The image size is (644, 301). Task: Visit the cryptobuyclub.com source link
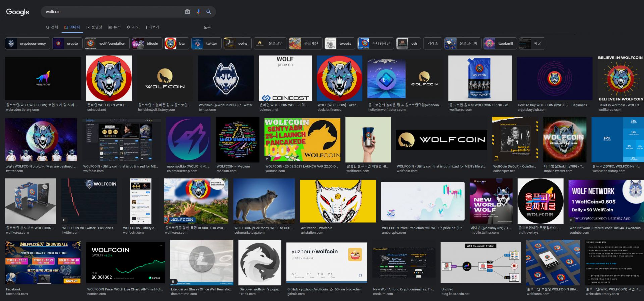[532, 110]
